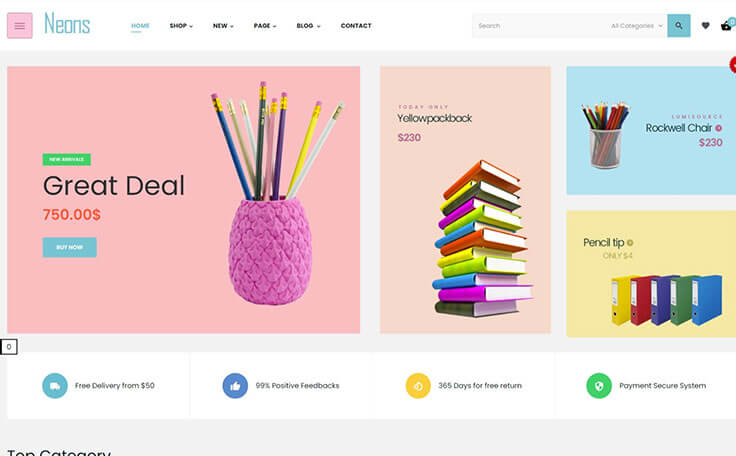Open the shopping cart basket icon

pos(726,25)
